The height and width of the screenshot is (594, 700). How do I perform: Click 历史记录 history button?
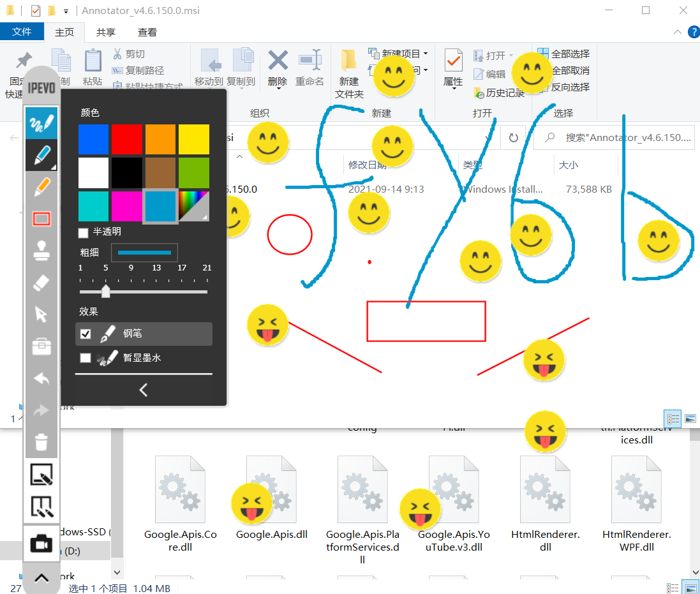click(x=499, y=93)
